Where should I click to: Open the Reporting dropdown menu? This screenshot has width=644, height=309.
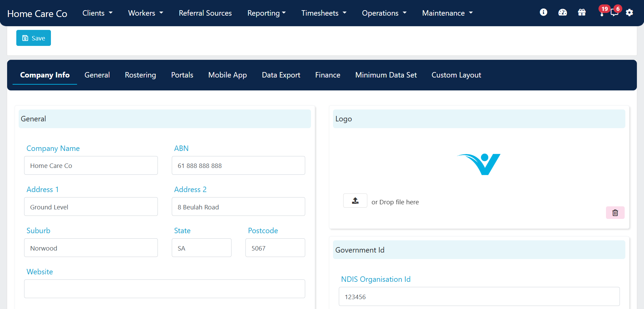tap(266, 13)
